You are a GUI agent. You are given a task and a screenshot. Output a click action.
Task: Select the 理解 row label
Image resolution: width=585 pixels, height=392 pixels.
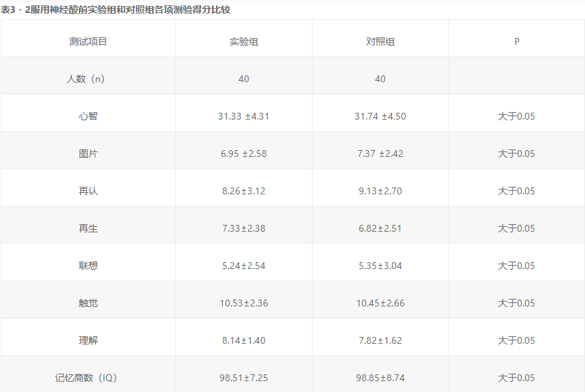(88, 340)
